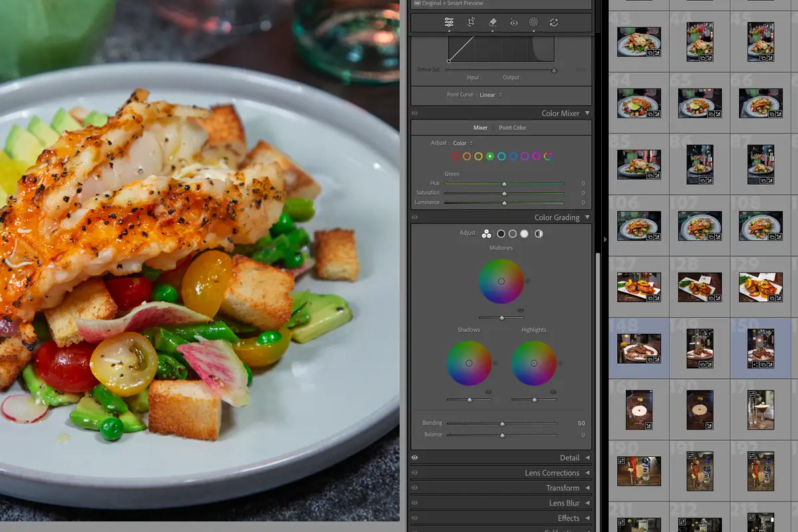The height and width of the screenshot is (532, 798).
Task: Click the Midtones luminance slider below the wheel
Action: coord(501,318)
